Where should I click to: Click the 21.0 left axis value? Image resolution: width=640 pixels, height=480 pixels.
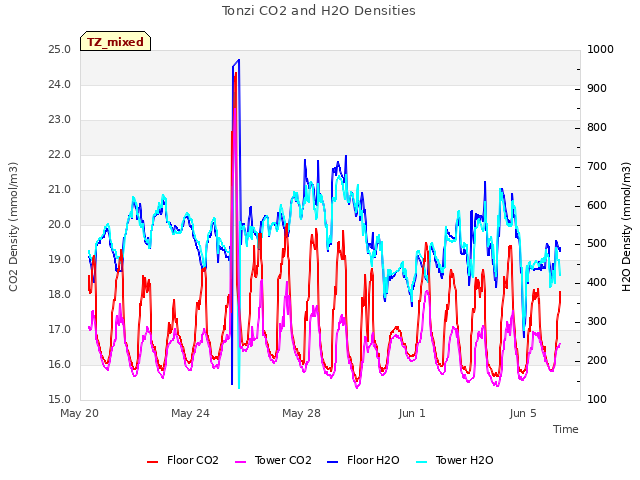click(60, 190)
